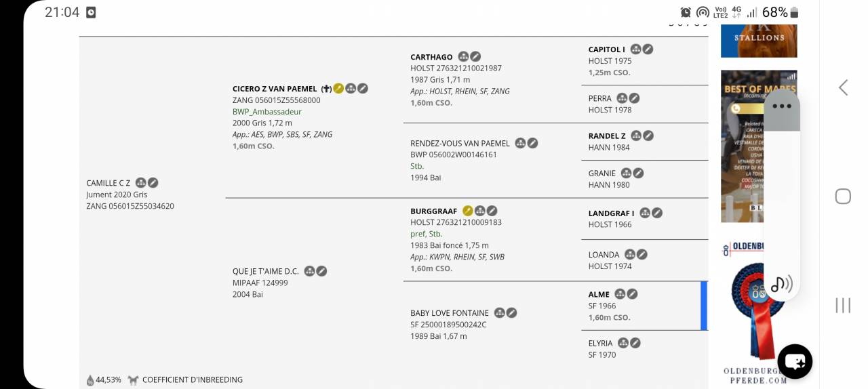Open the pedigree icon for Que Je T'aime D.C.
Screen dimensions: 868x389
[x=309, y=271]
